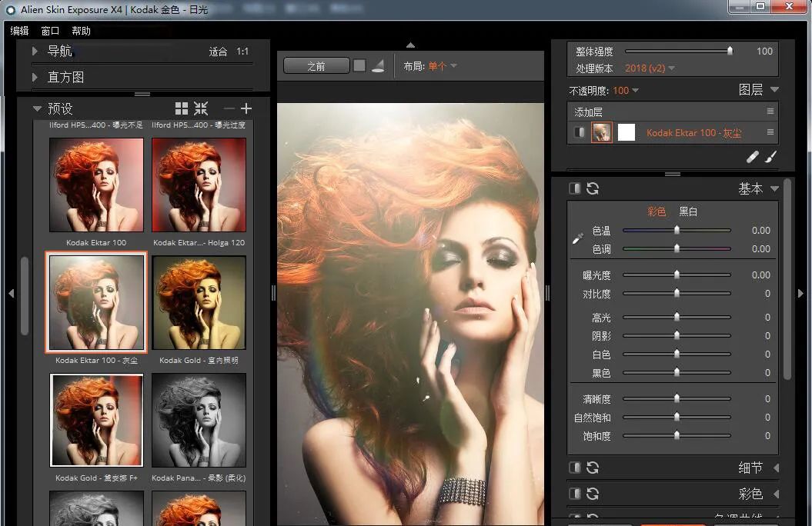The image size is (812, 526).
Task: Select the eraser tool under layers
Action: coord(753,156)
